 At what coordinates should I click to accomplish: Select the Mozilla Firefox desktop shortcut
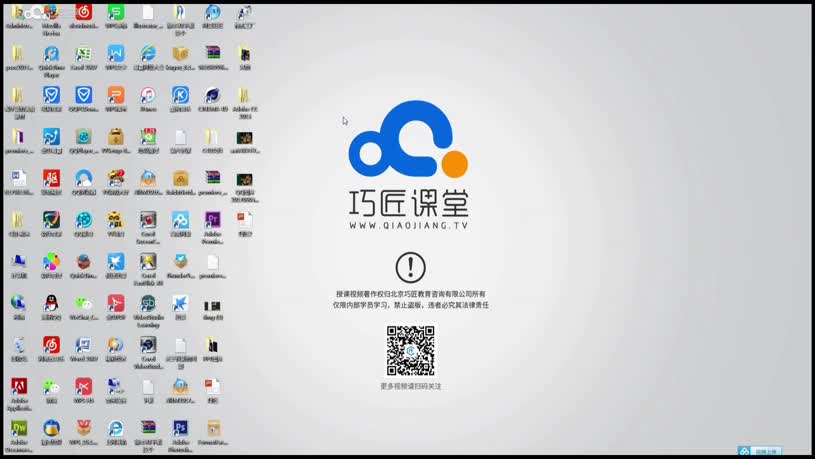(x=51, y=12)
